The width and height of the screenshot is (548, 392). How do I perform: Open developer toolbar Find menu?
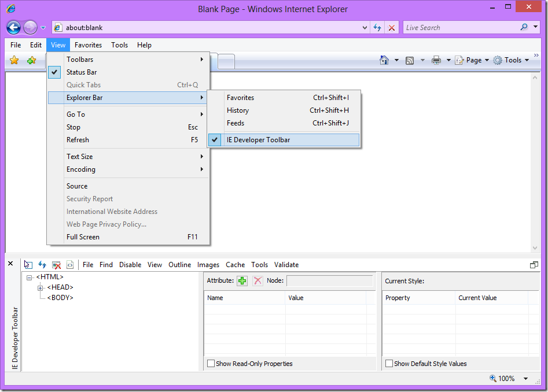click(106, 265)
